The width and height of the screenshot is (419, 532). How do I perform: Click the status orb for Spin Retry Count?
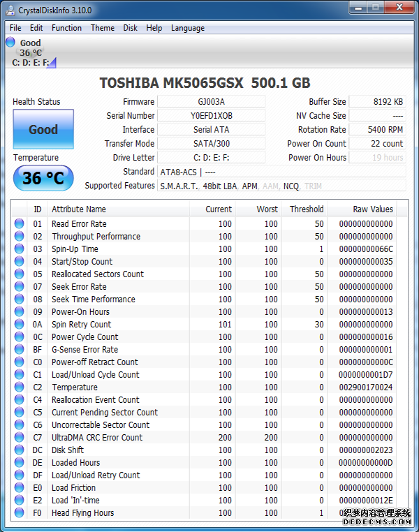[20, 324]
